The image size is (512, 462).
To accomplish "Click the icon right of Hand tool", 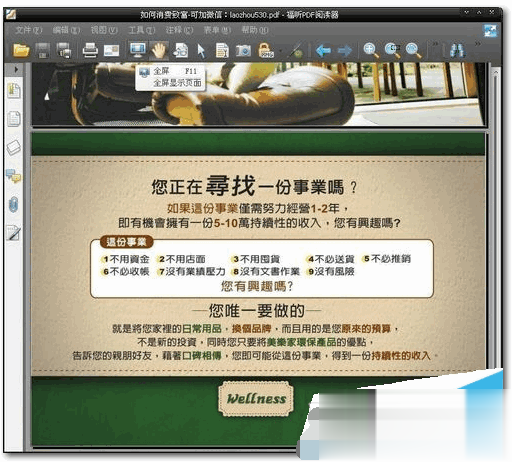I will [180, 51].
